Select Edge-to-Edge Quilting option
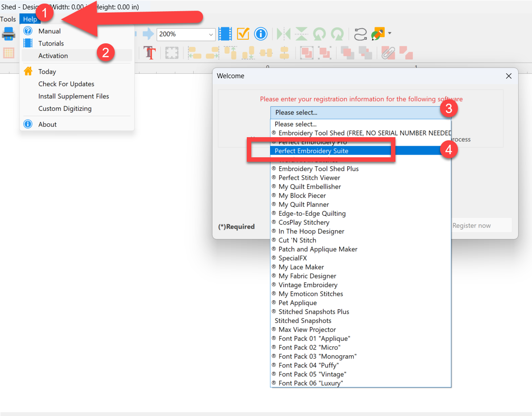 point(361,213)
